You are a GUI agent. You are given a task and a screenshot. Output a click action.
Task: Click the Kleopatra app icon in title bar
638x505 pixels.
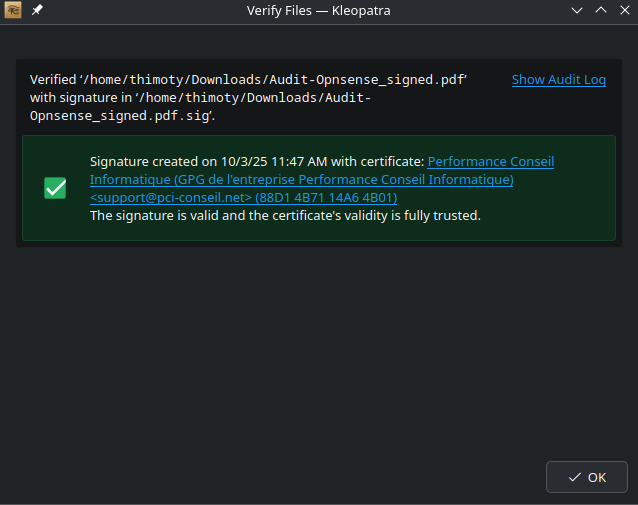(13, 10)
